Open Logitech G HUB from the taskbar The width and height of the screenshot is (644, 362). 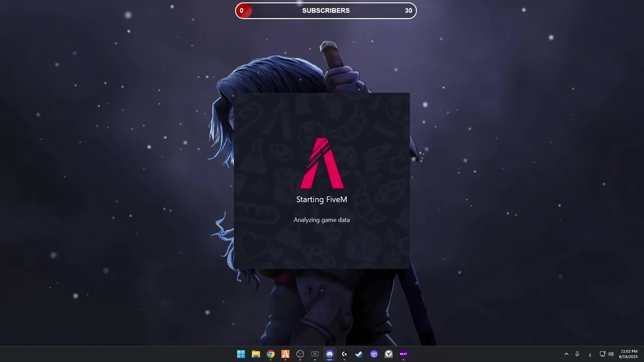coord(344,354)
